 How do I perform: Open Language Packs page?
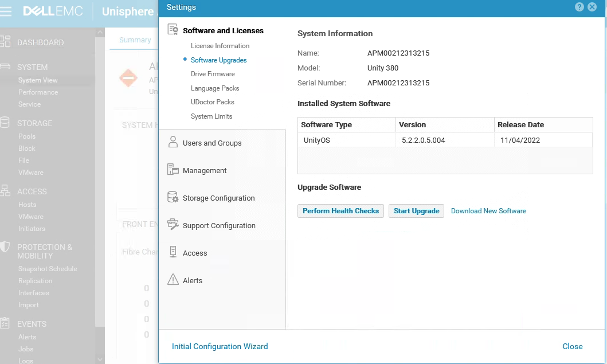[215, 88]
